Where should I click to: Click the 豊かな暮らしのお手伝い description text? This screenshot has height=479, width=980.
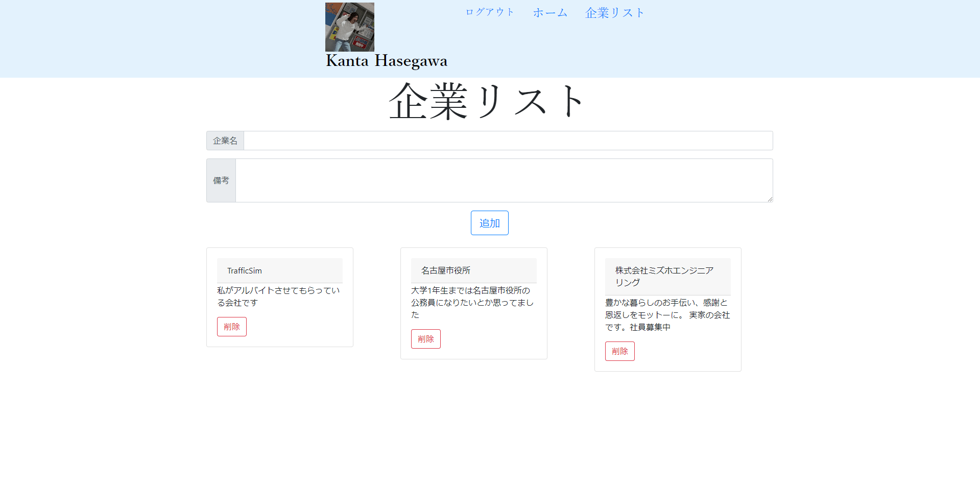pos(667,315)
